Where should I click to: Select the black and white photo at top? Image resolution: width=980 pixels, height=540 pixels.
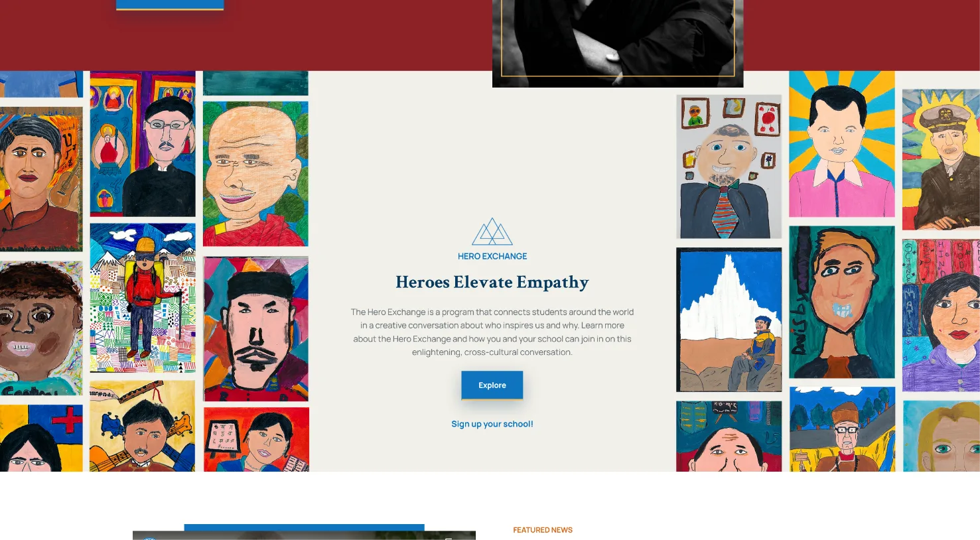point(618,44)
